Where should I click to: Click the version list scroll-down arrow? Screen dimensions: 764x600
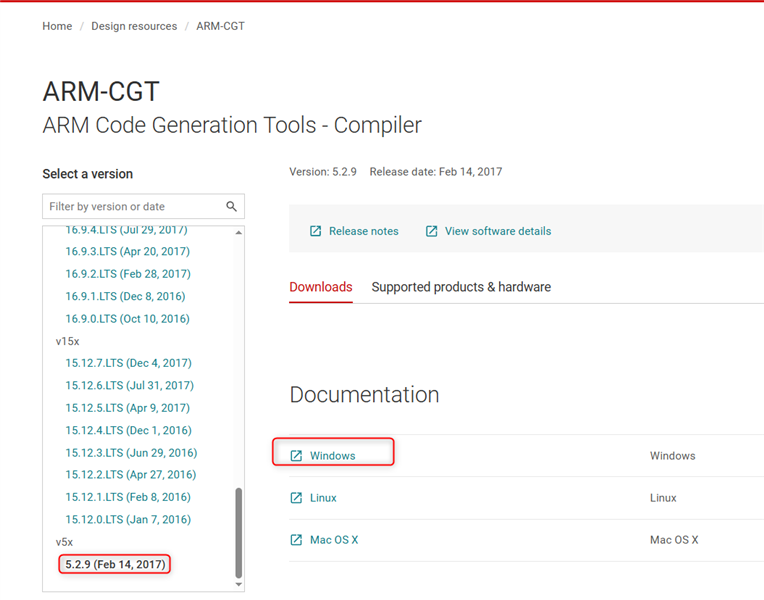click(x=239, y=584)
